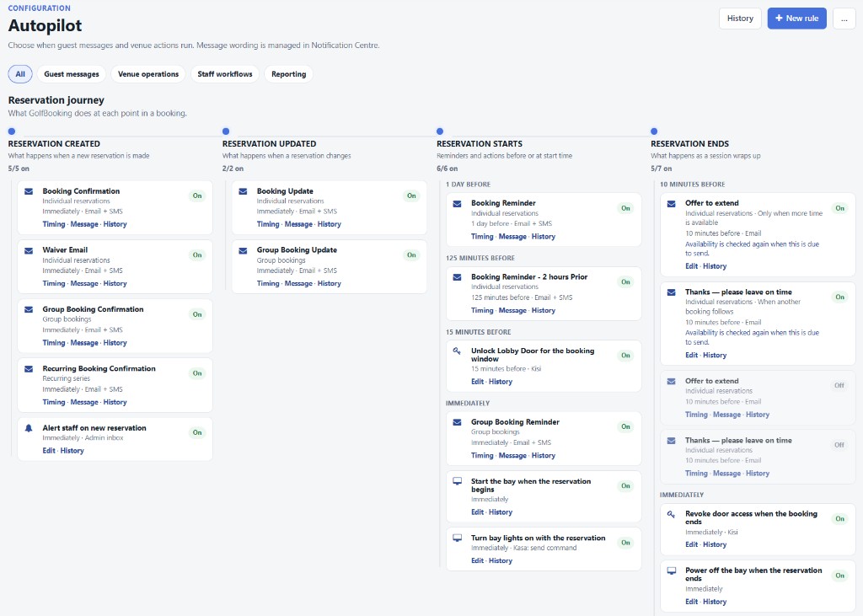This screenshot has height=616, width=863.
Task: Toggle On badge for Unlock Lobby Door rule
Action: point(625,356)
